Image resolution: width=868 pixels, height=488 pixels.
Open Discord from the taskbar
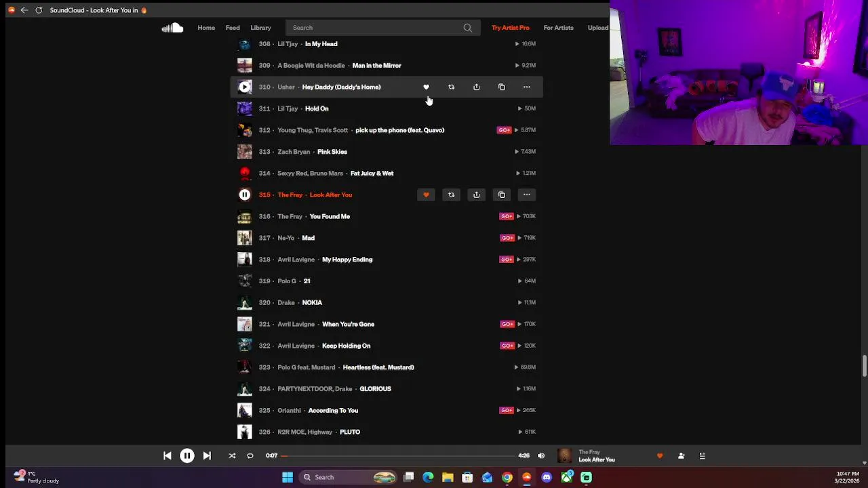[547, 477]
